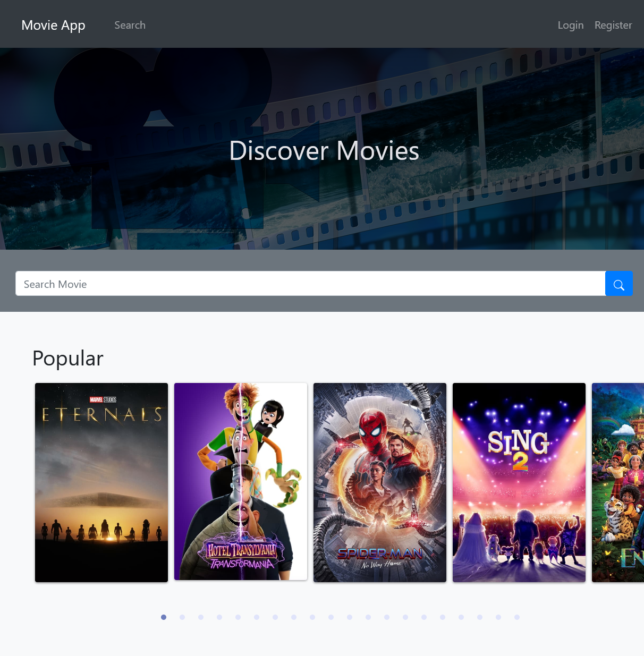Open the Login page

pos(571,25)
